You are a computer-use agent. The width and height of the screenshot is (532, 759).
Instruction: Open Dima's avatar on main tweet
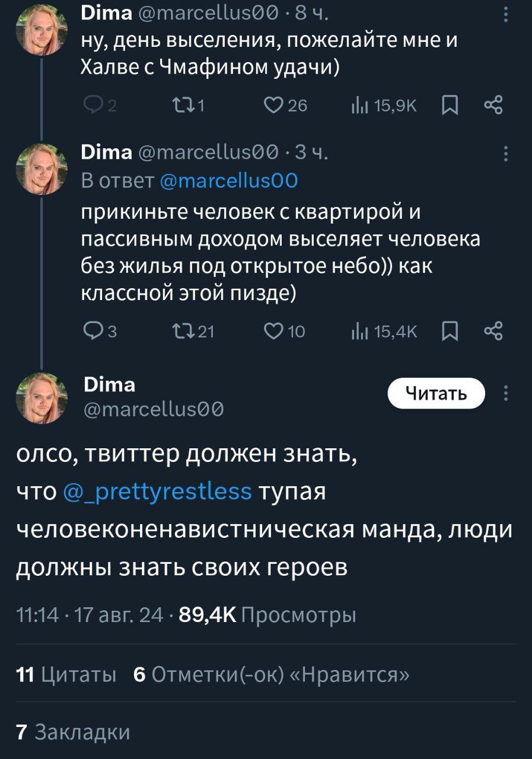(42, 399)
